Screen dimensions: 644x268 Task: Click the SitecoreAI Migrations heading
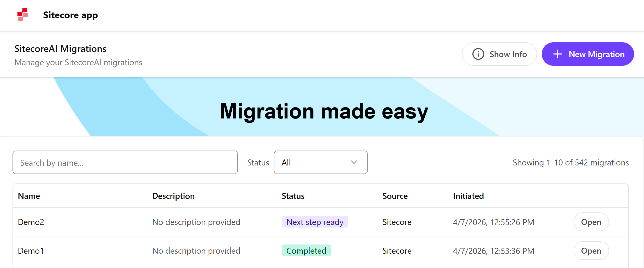coord(60,49)
